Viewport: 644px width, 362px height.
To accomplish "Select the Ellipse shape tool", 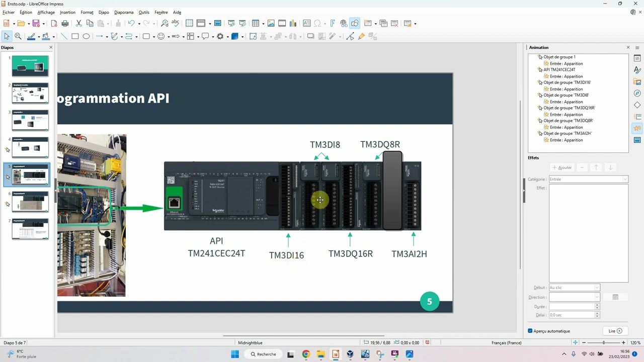I will tap(86, 36).
